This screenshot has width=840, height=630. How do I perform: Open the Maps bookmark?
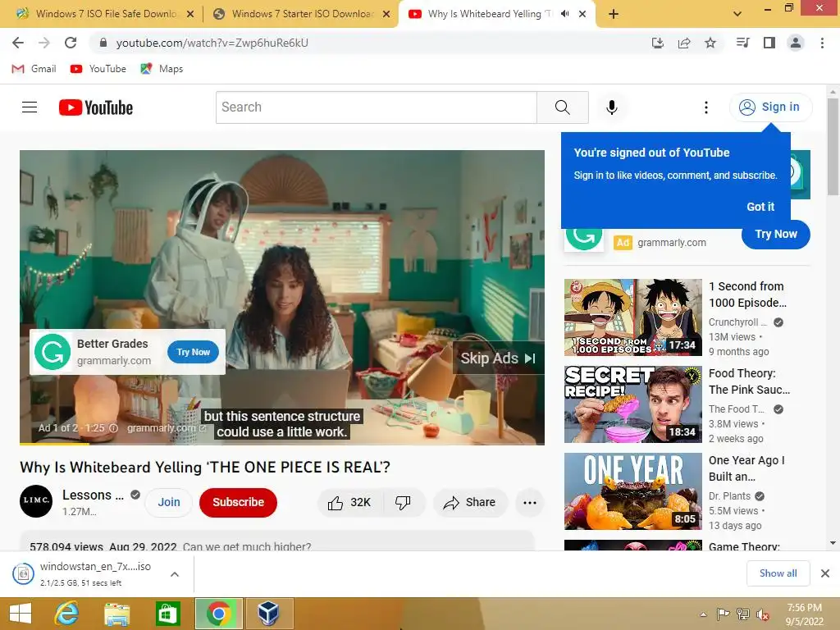[x=162, y=69]
